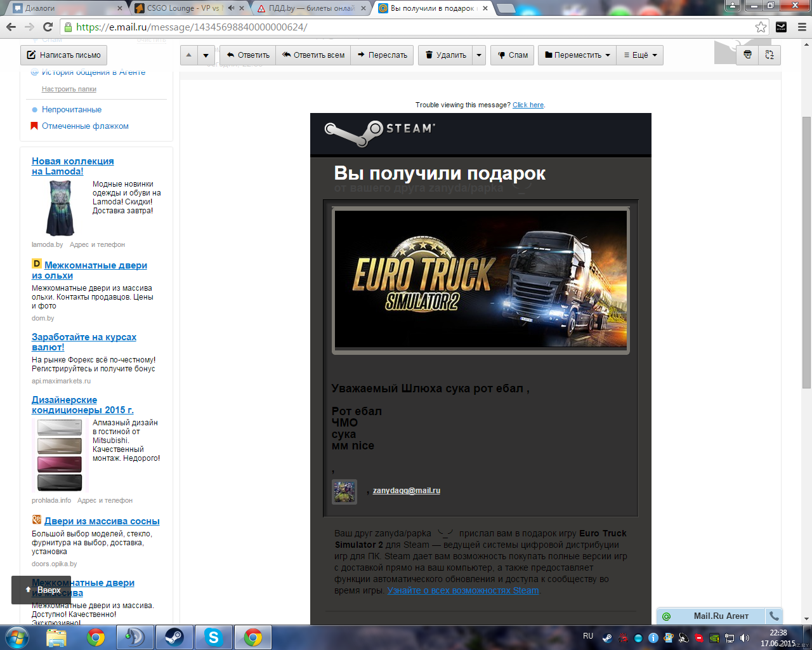Click the zanydagg@mail.ru link
Viewport: 812px width, 650px height.
[407, 491]
